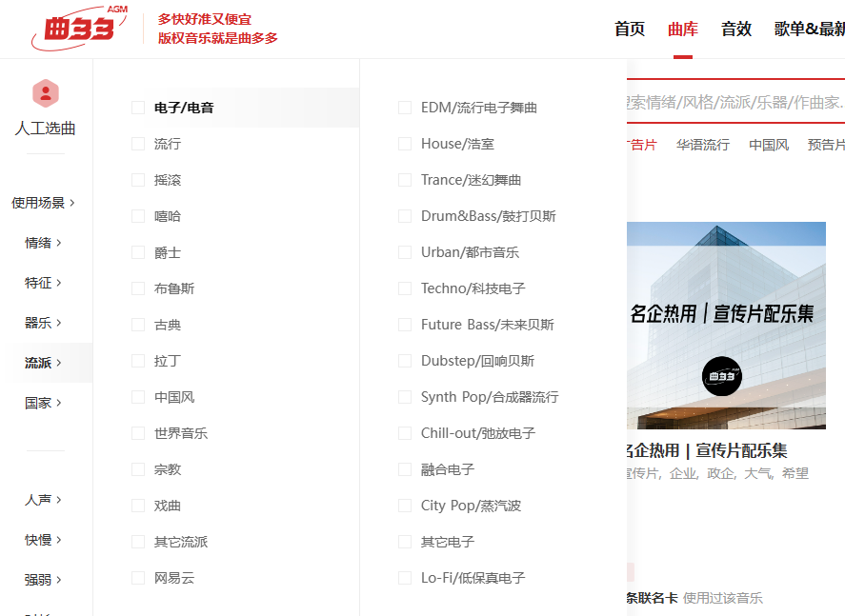Expand the 国家 filter
Image resolution: width=845 pixels, height=616 pixels.
[x=43, y=403]
